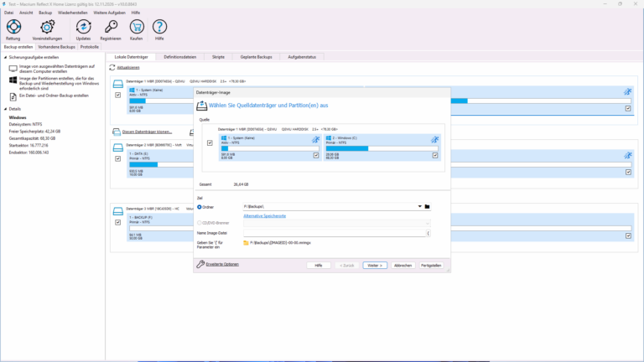Click the dialog's Hilfe button

click(319, 266)
